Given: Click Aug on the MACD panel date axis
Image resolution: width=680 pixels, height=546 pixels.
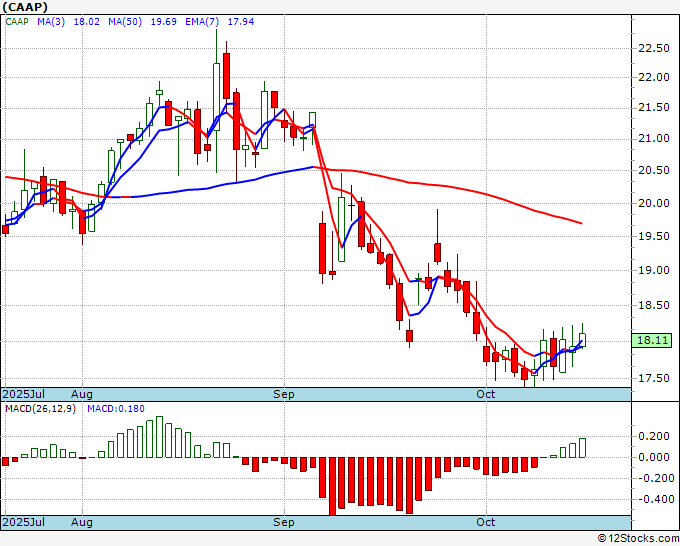Looking at the screenshot, I should [82, 522].
